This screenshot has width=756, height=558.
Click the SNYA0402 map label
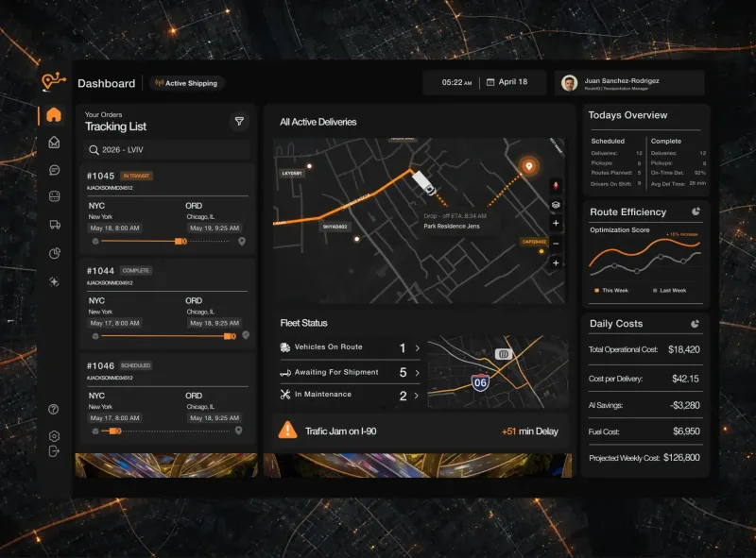[x=335, y=227]
